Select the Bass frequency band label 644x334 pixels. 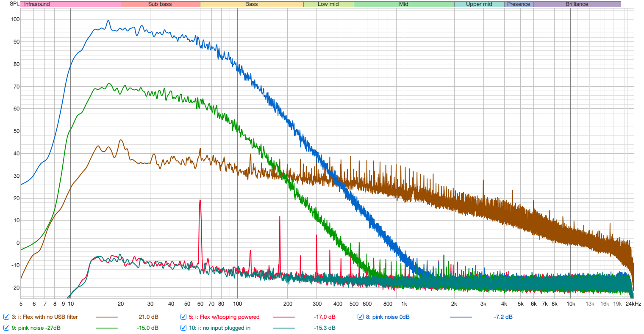[252, 4]
